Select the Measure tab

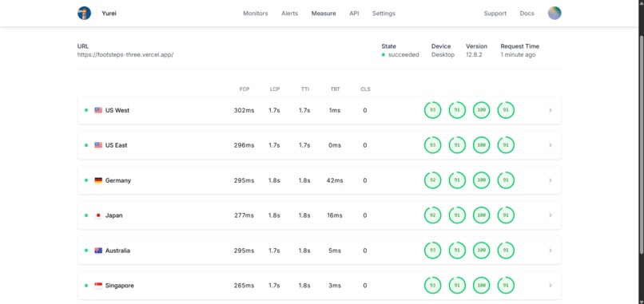click(324, 14)
